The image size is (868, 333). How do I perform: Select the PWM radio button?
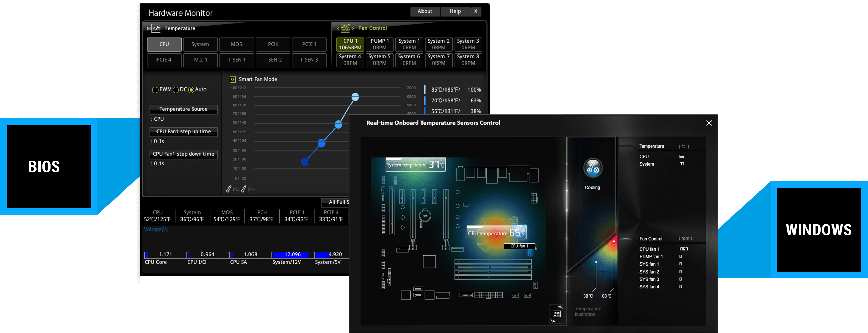click(x=155, y=90)
